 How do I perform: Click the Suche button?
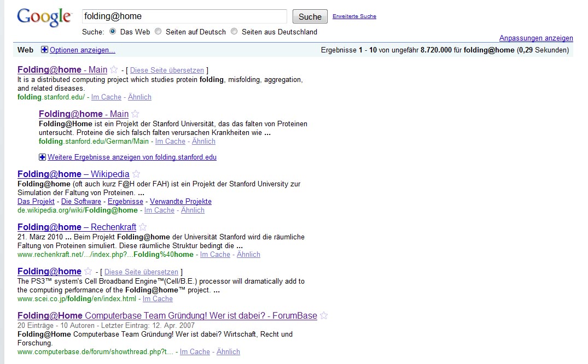point(310,16)
